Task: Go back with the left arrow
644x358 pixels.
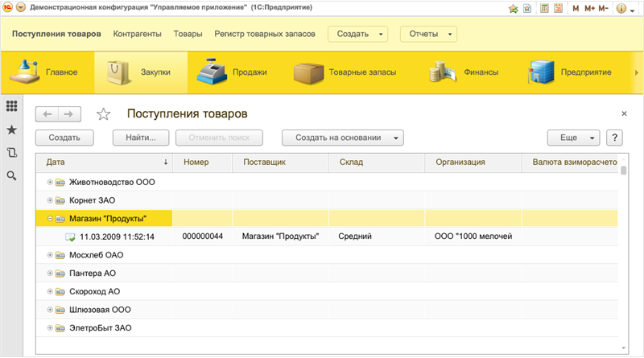Action: click(x=47, y=114)
